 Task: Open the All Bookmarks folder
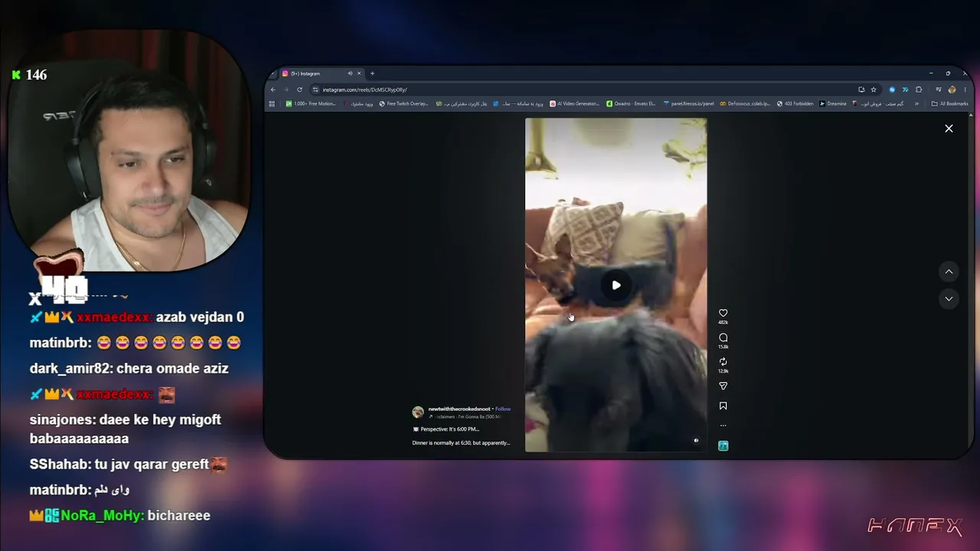click(950, 103)
